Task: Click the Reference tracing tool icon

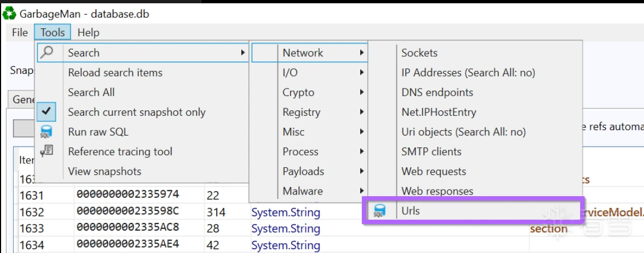Action: (x=47, y=151)
